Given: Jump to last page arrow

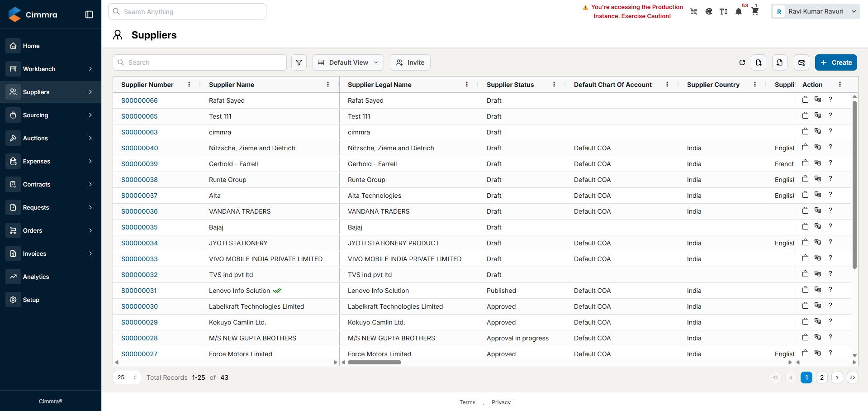Looking at the screenshot, I should (853, 378).
